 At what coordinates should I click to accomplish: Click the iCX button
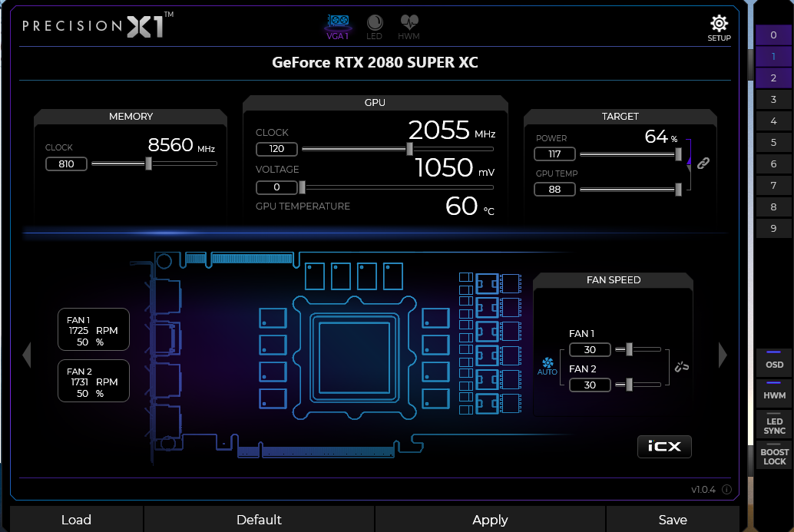coord(664,447)
